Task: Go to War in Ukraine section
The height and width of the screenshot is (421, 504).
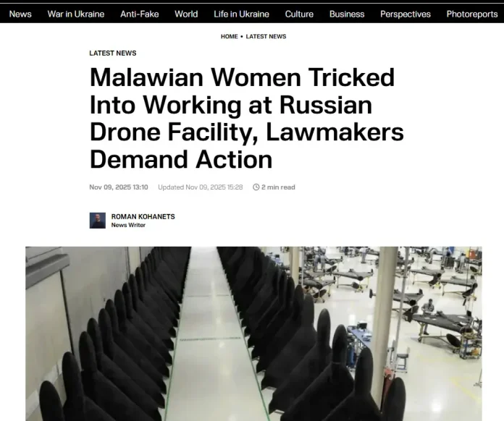Action: pos(76,14)
